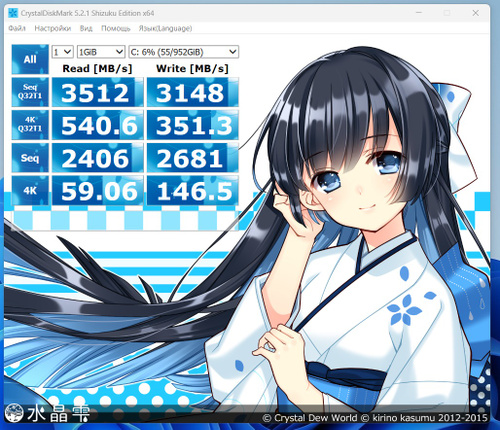Click the Seq Q32T1 read result 3512
The image size is (500, 430).
[98, 92]
